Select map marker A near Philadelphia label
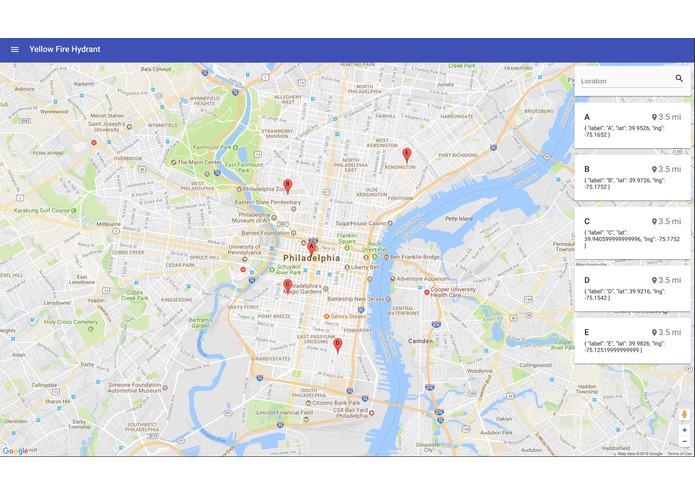Screen dimensions: 695x494 coord(311,249)
